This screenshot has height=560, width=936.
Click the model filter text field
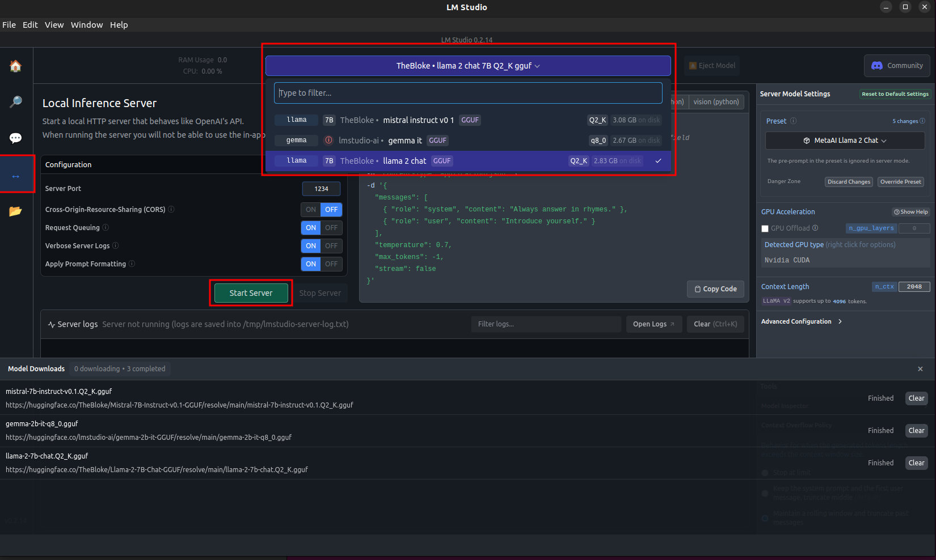[x=468, y=93]
